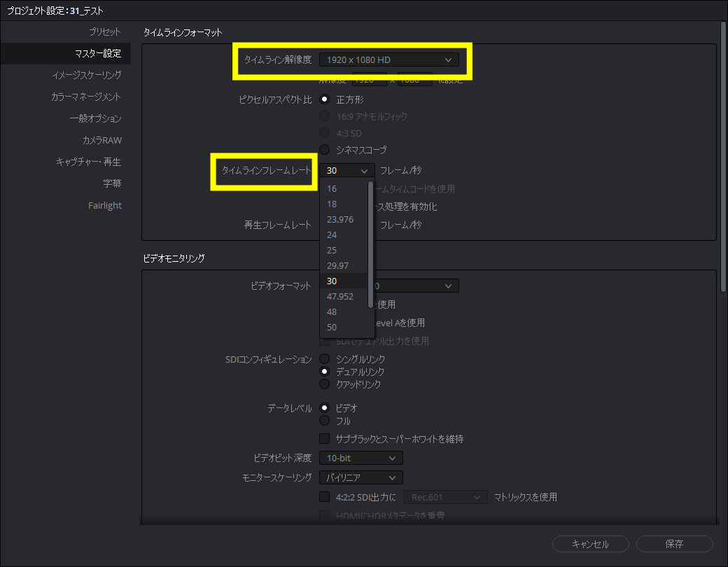728x567 pixels.
Task: Enable サブブラックとスーパーホワイトを維持
Action: [324, 438]
